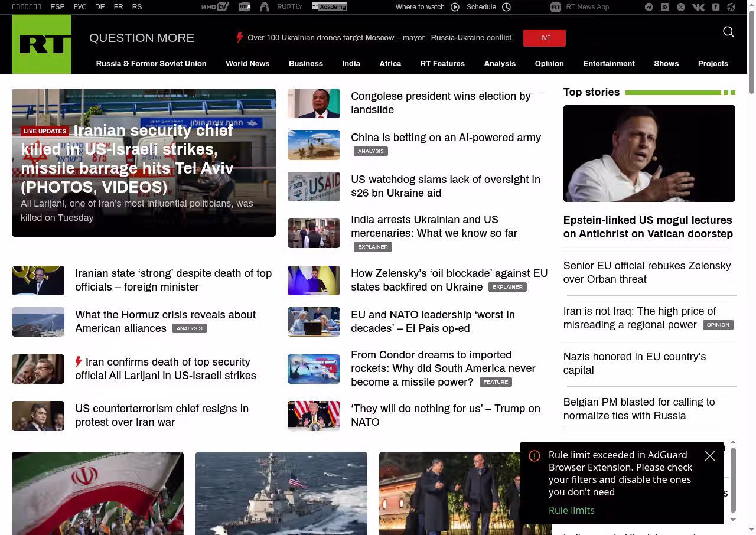Switch to the ESP language edition
Screen dimensions: 756x535
pyautogui.click(x=57, y=7)
